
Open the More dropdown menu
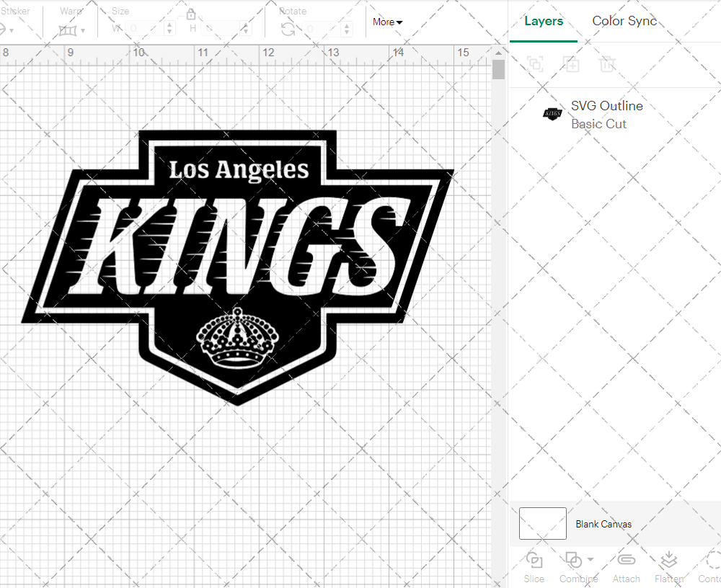387,22
